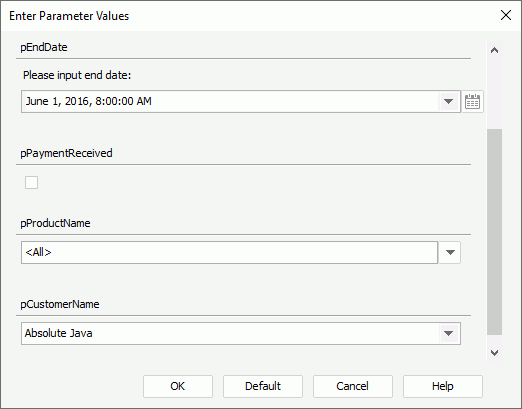Screen dimensions: 522x409
Task: Click the pEndDate heading
Action: click(x=44, y=47)
